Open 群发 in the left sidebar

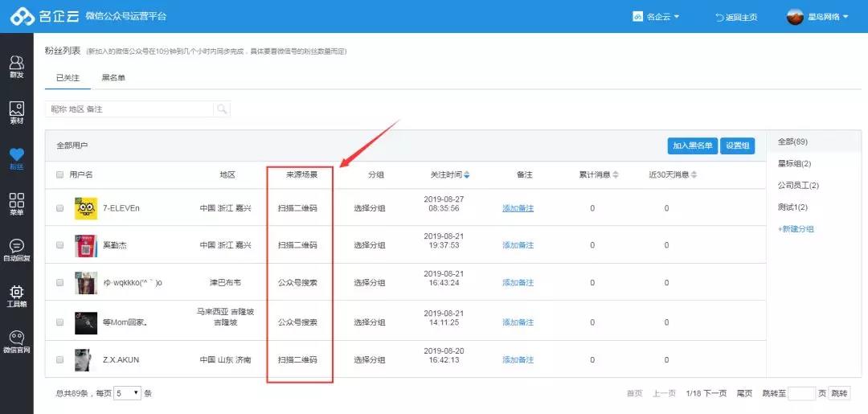point(16,66)
